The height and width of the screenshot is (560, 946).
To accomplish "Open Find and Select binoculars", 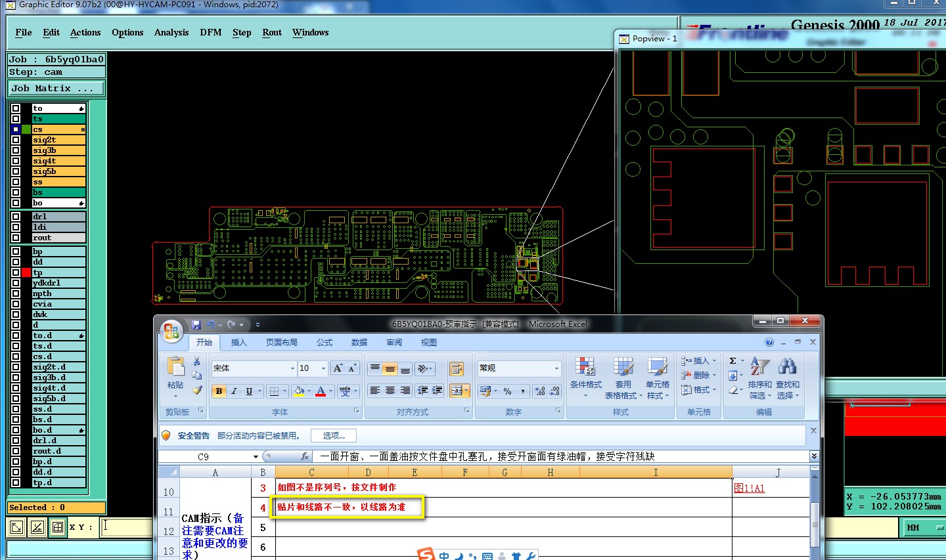I will [x=788, y=378].
